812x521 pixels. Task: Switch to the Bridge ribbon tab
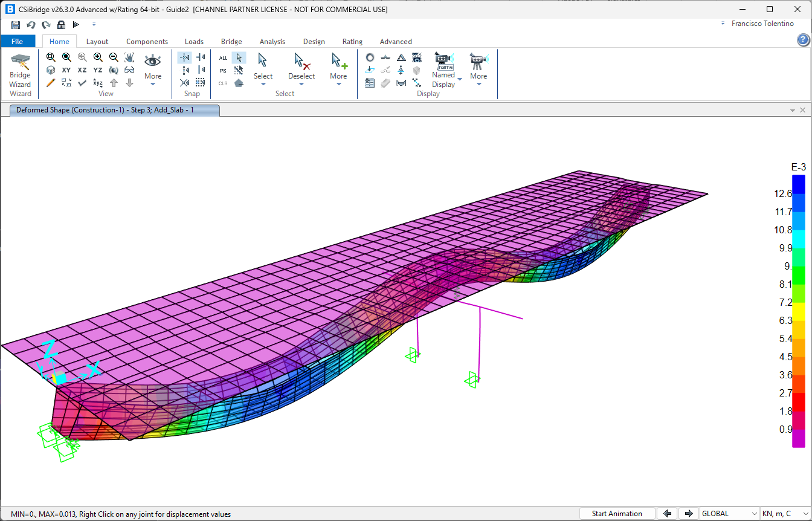coord(231,41)
